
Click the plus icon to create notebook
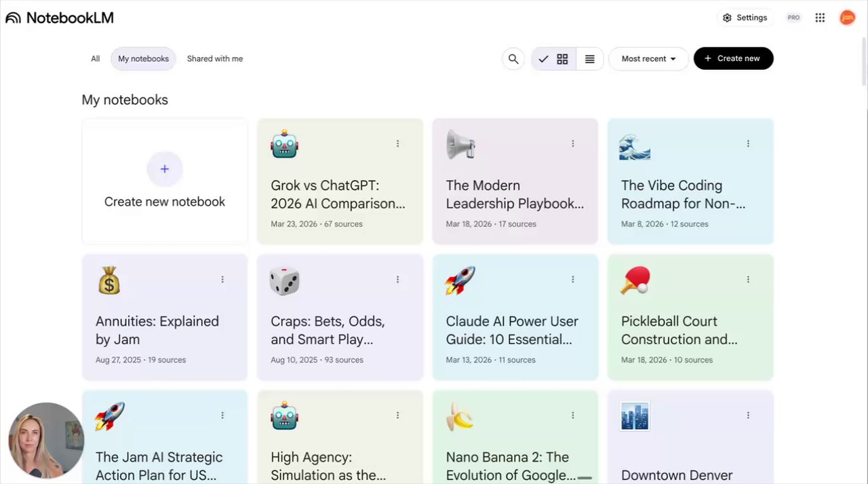click(x=165, y=169)
